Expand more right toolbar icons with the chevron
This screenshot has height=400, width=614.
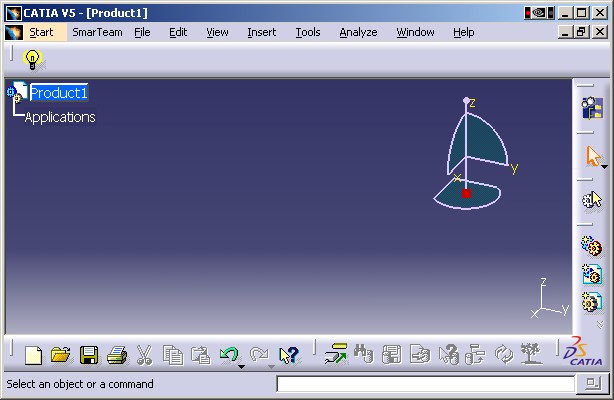(600, 325)
